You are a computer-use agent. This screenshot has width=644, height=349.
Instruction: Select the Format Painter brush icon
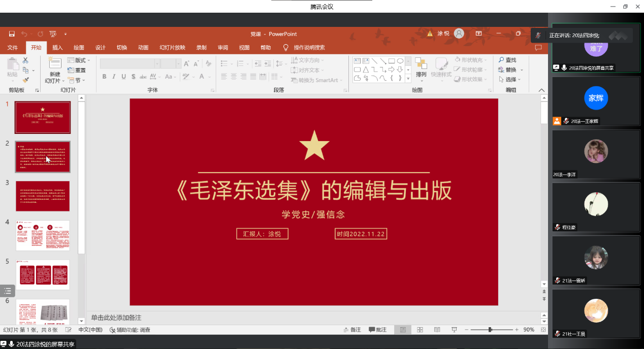click(25, 80)
